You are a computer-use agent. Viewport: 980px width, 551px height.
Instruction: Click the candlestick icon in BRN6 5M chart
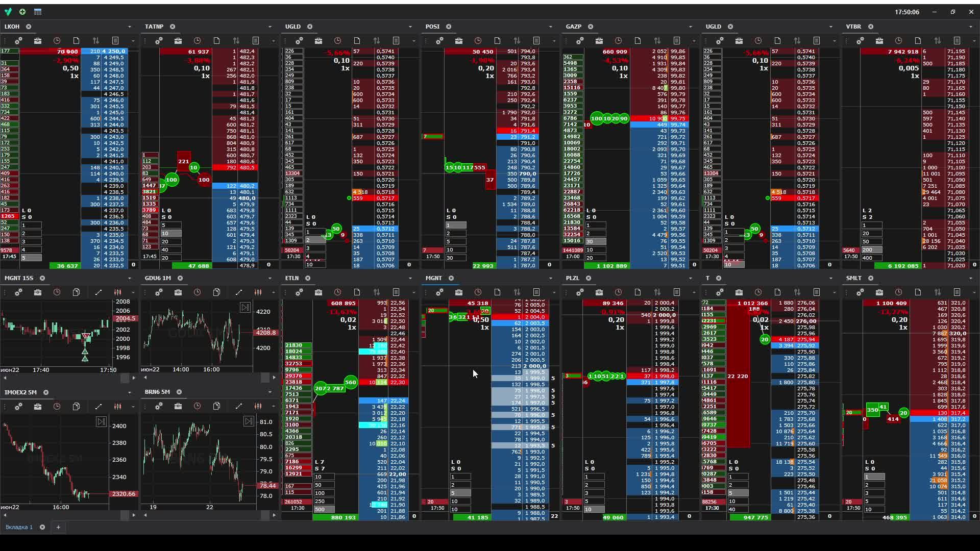pos(258,406)
